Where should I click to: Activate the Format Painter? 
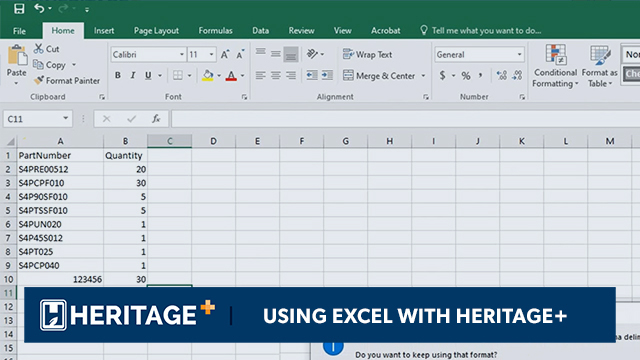click(x=67, y=81)
